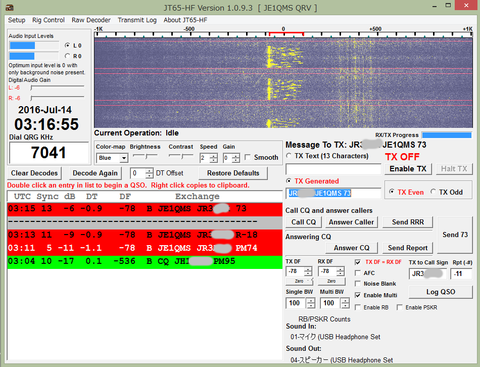Click the Dial QRG KHz field 7041
This screenshot has height=367, width=480.
click(x=49, y=153)
